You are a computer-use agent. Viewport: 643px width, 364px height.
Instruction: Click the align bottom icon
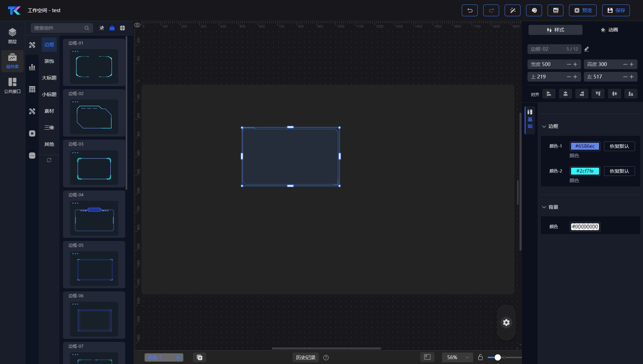(631, 94)
